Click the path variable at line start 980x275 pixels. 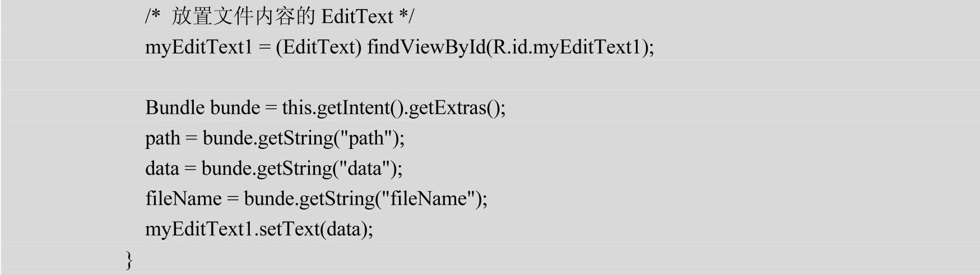(x=162, y=138)
